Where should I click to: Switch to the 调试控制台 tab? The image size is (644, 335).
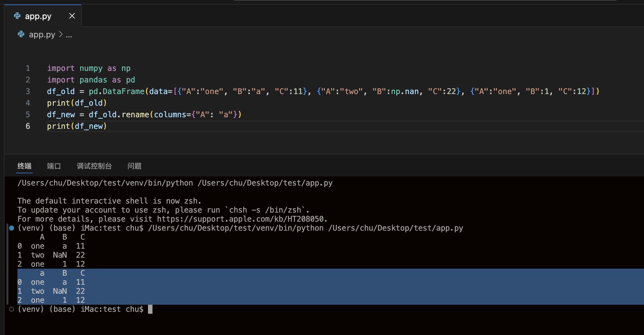tap(94, 166)
